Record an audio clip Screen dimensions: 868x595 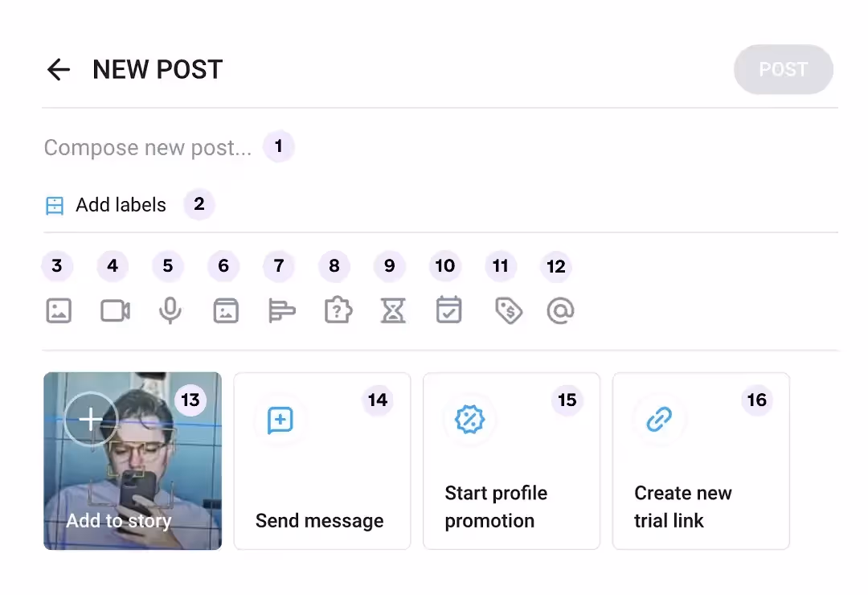tap(170, 310)
